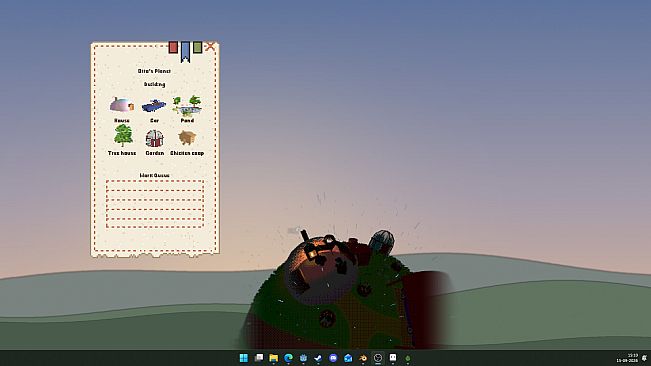This screenshot has width=651, height=366.
Task: Open the Mail app from the taskbar
Action: click(x=348, y=358)
